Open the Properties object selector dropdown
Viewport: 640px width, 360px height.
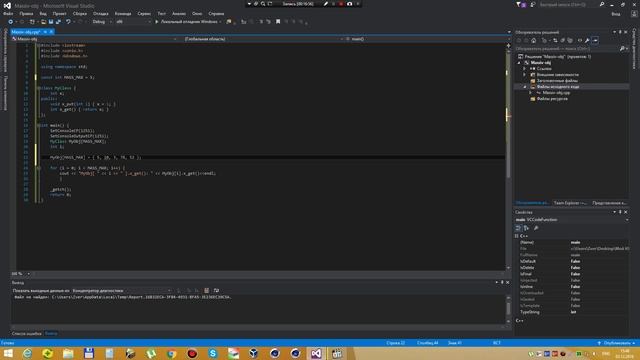(x=571, y=220)
